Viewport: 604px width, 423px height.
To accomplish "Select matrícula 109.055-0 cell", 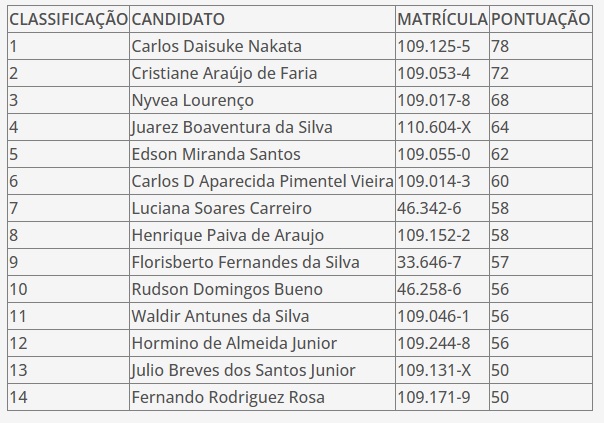I will (442, 154).
